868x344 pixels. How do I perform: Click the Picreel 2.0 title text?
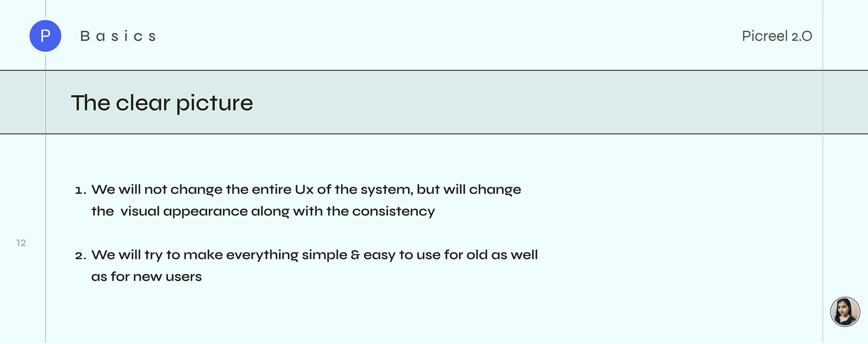(777, 36)
